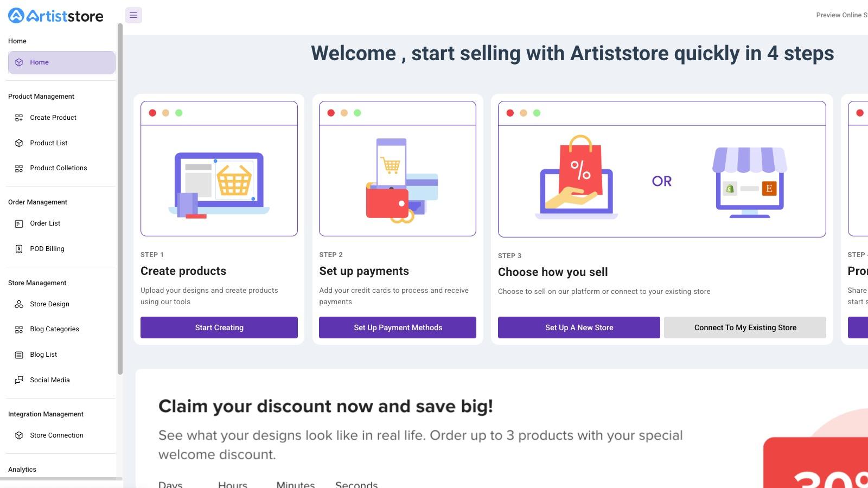Click the Product List box icon

click(x=19, y=143)
